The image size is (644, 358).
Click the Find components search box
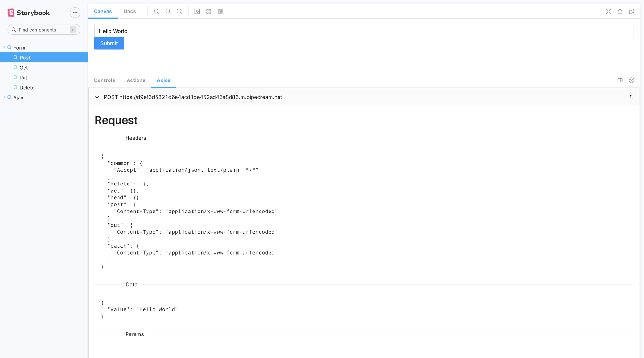(x=42, y=30)
